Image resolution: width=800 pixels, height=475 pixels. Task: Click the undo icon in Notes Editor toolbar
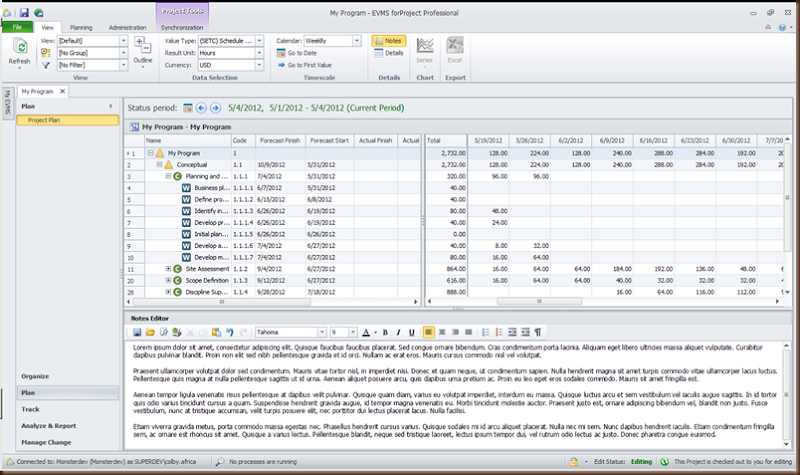pos(229,332)
